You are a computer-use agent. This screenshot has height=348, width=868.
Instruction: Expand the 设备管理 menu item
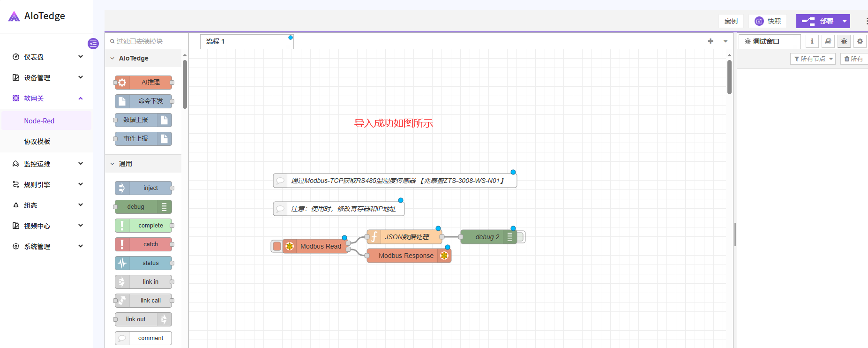click(x=47, y=77)
